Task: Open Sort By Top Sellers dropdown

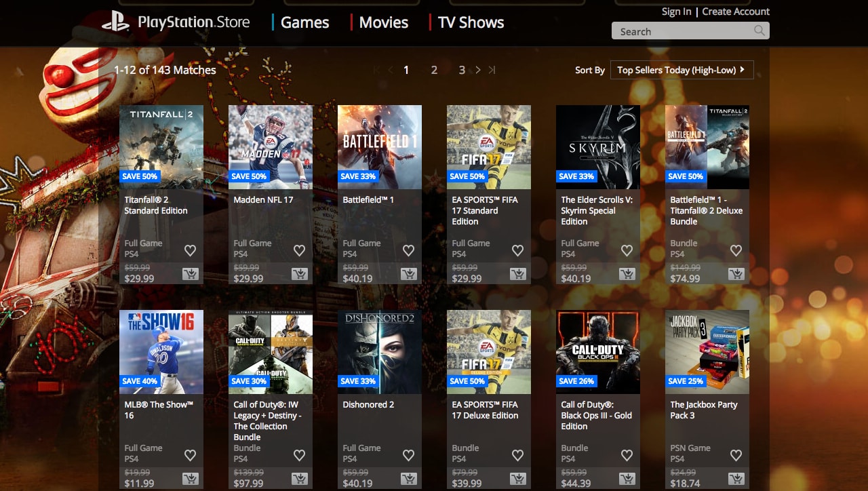Action: 682,70
